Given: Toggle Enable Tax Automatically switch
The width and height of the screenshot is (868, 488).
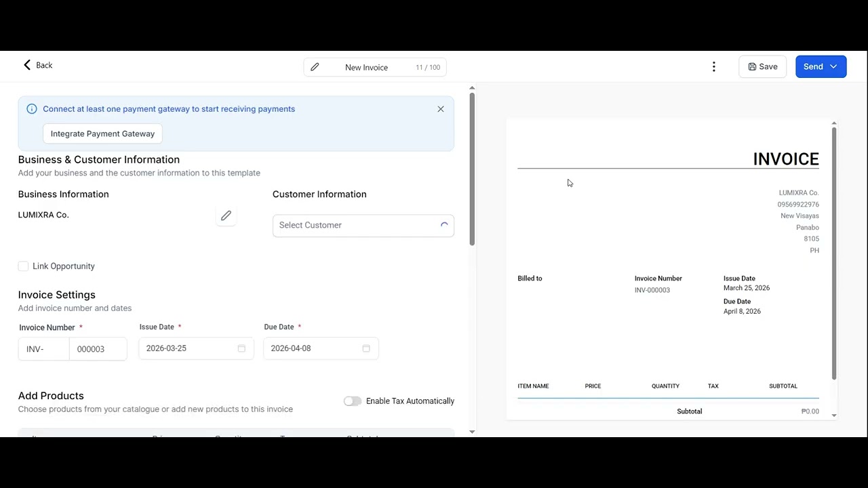Looking at the screenshot, I should click(353, 401).
